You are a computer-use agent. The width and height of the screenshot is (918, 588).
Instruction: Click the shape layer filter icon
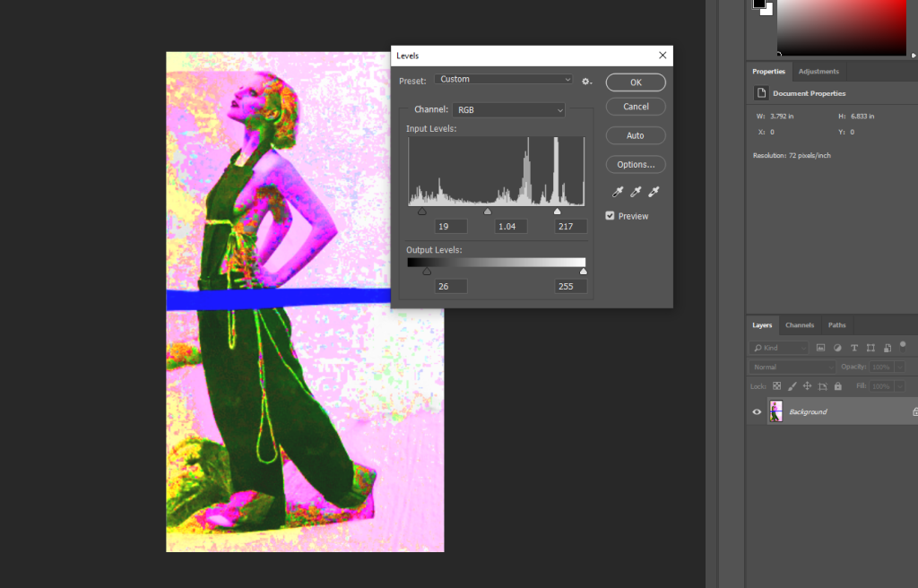point(870,348)
